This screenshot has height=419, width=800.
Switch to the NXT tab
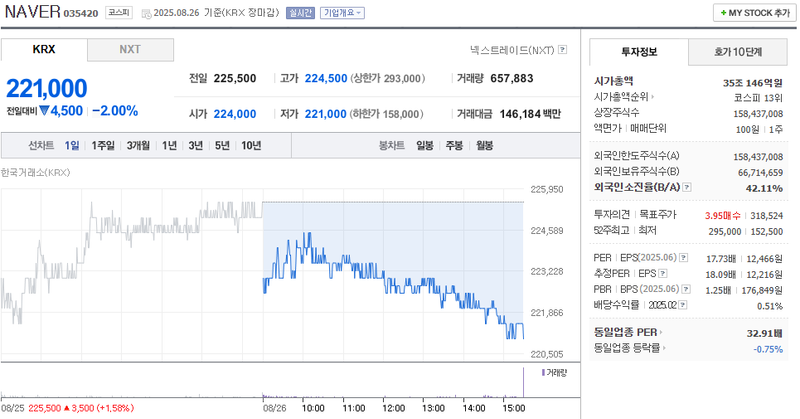coord(130,50)
